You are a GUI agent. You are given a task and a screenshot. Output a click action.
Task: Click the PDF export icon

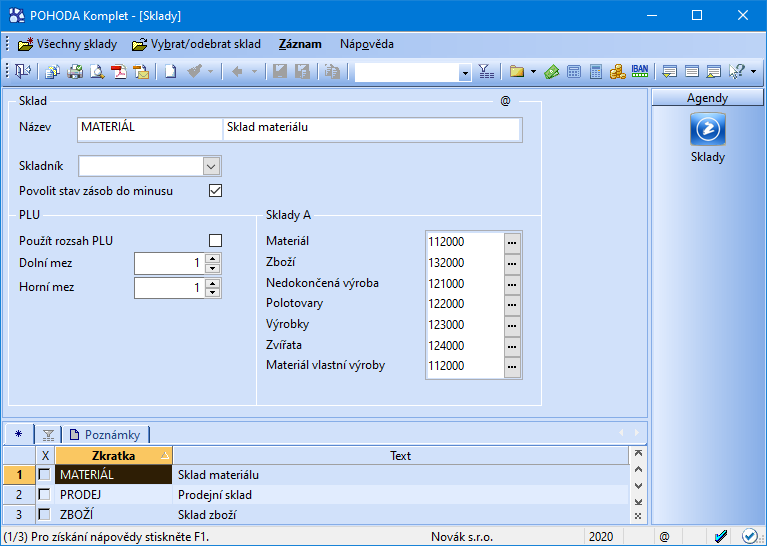[119, 72]
